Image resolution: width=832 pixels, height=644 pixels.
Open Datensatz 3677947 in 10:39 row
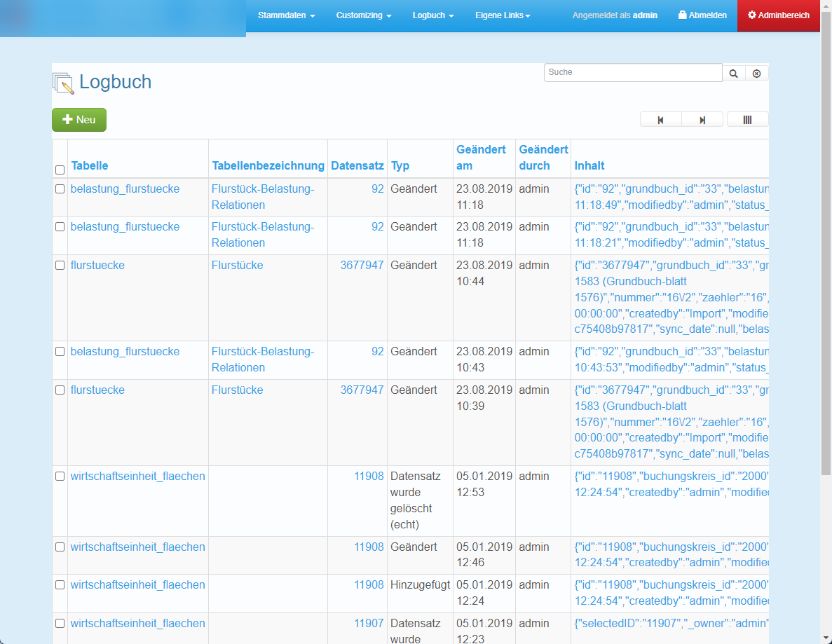362,390
